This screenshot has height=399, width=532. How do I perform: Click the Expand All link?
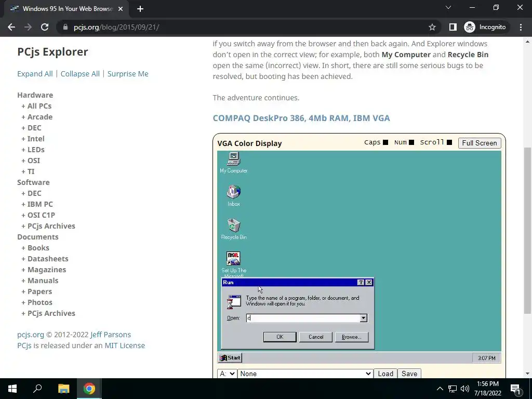point(35,74)
